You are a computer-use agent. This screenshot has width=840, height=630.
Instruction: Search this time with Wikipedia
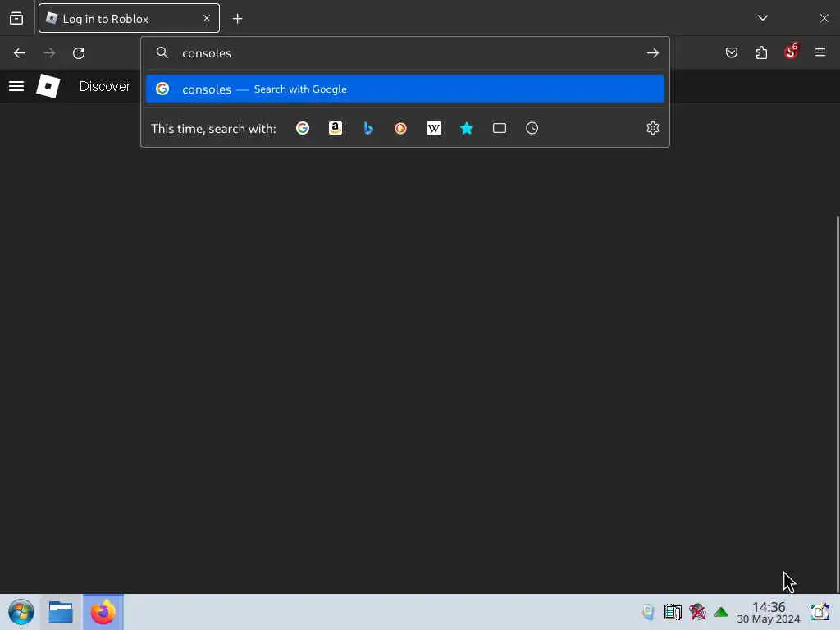pos(434,128)
